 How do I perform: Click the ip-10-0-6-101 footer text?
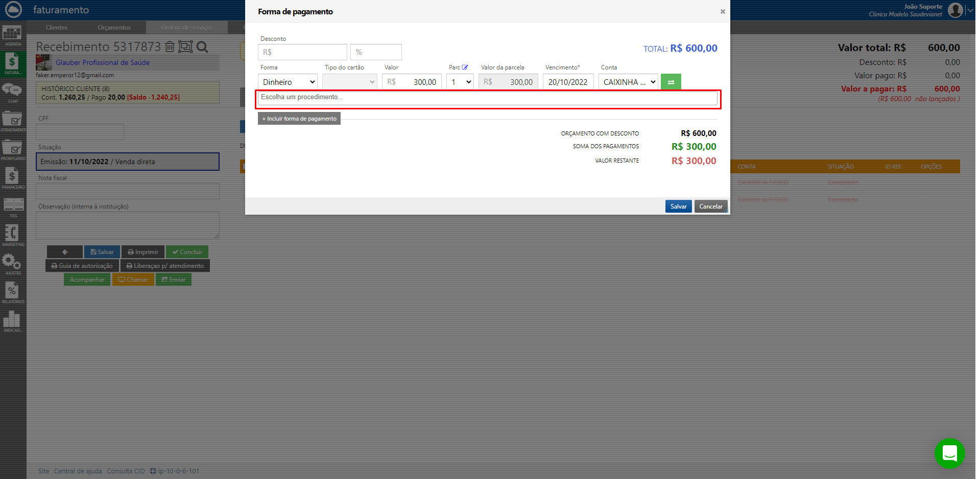[x=178, y=471]
